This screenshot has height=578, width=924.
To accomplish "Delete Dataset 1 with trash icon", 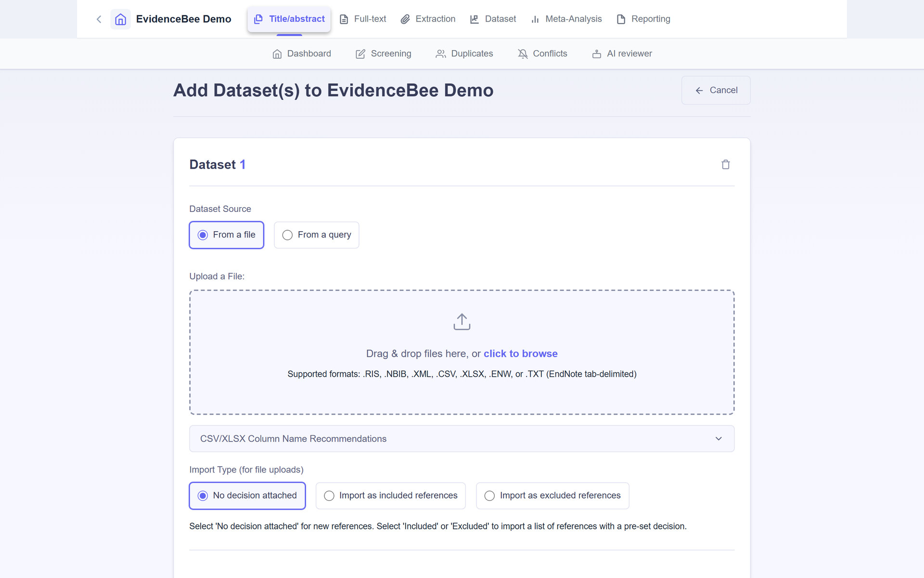I will (x=726, y=165).
